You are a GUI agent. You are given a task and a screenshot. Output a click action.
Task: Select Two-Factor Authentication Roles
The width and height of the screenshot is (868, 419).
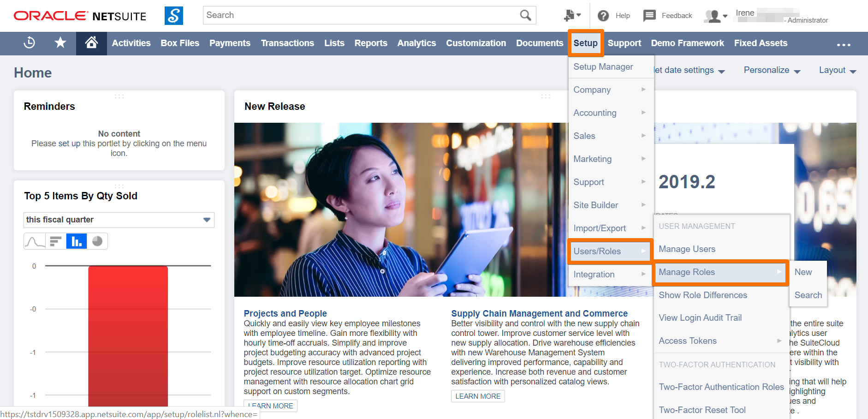click(721, 387)
